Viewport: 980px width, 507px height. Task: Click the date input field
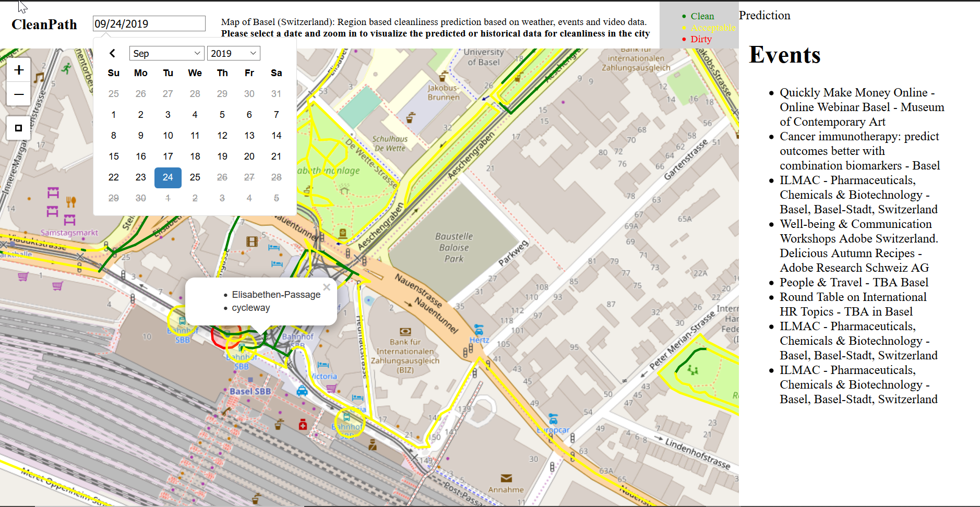tap(149, 23)
